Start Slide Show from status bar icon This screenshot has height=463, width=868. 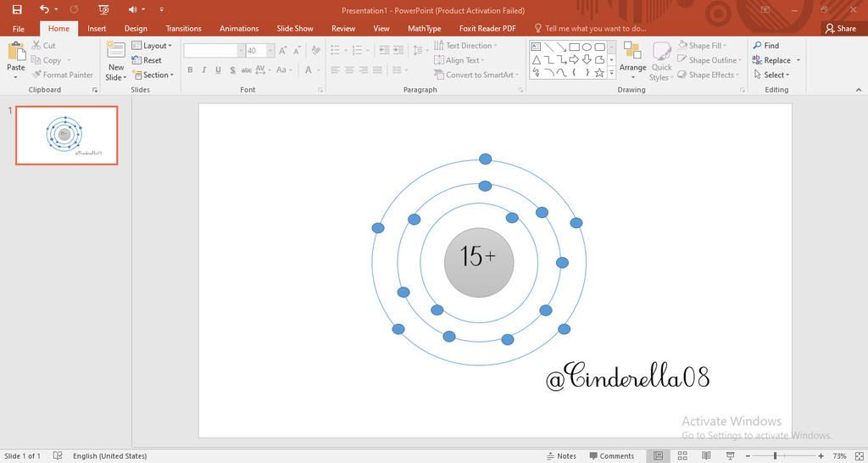tap(730, 456)
